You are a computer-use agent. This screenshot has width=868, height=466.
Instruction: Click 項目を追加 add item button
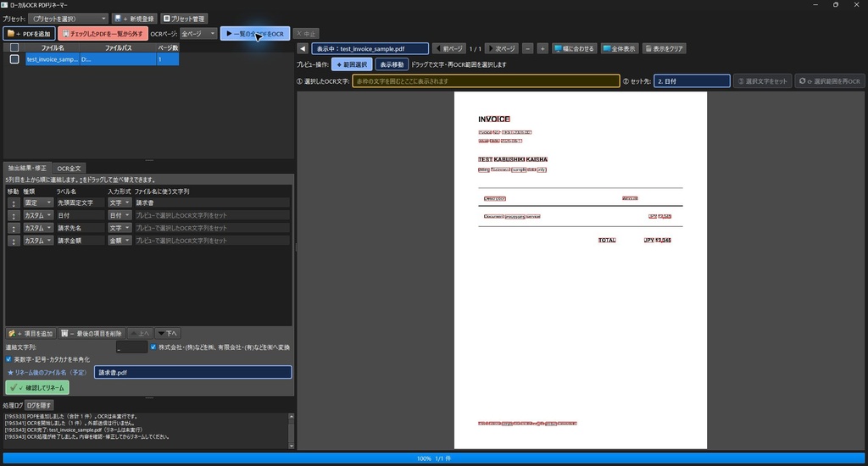pyautogui.click(x=31, y=334)
